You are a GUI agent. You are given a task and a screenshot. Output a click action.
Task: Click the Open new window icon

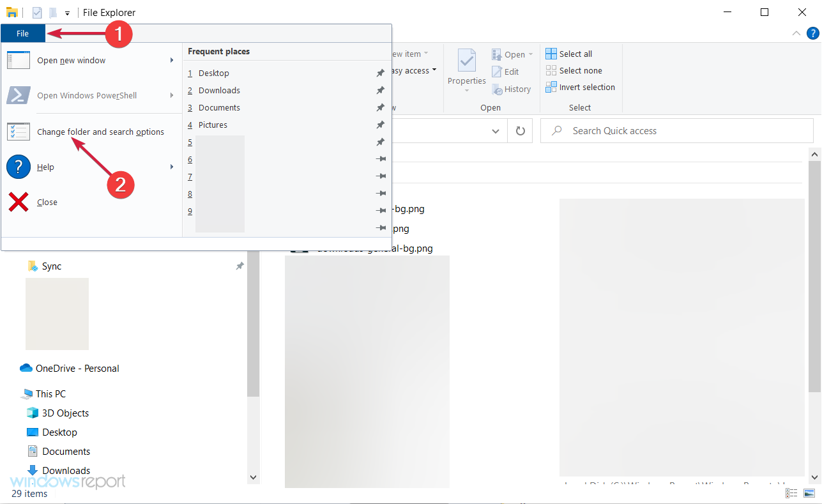pyautogui.click(x=19, y=60)
